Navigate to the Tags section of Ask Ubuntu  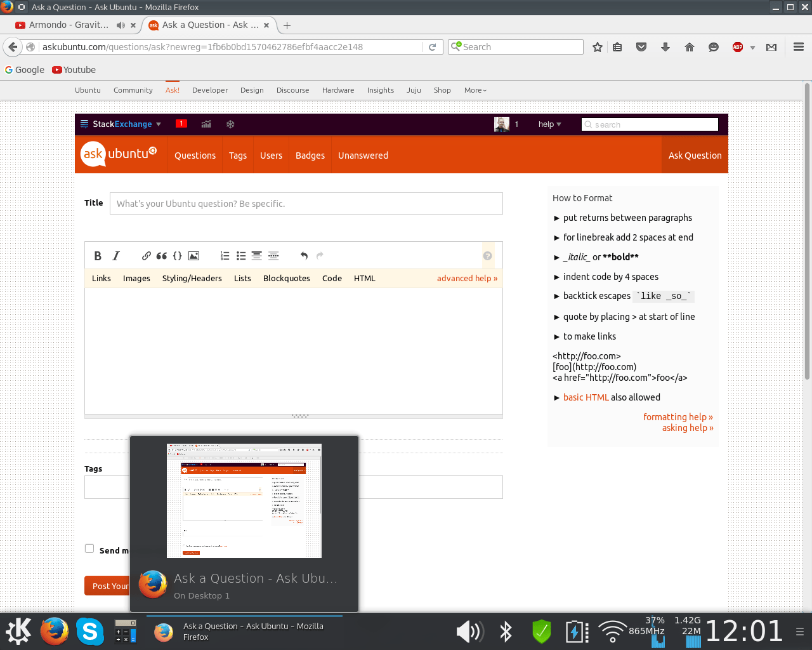[x=237, y=155]
